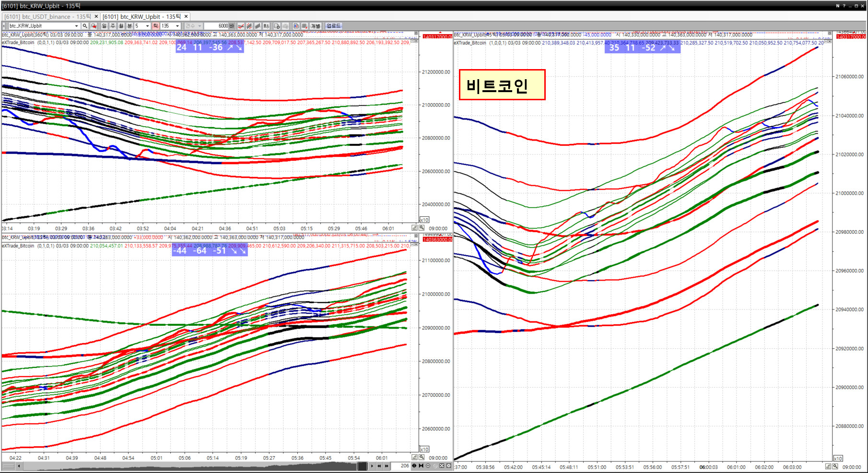868x473 pixels.
Task: Switch to weekly (주) chart period
Action: [113, 26]
